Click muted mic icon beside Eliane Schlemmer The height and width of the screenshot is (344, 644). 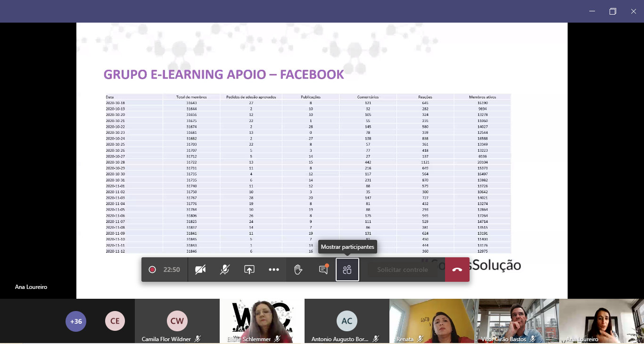[x=278, y=339]
